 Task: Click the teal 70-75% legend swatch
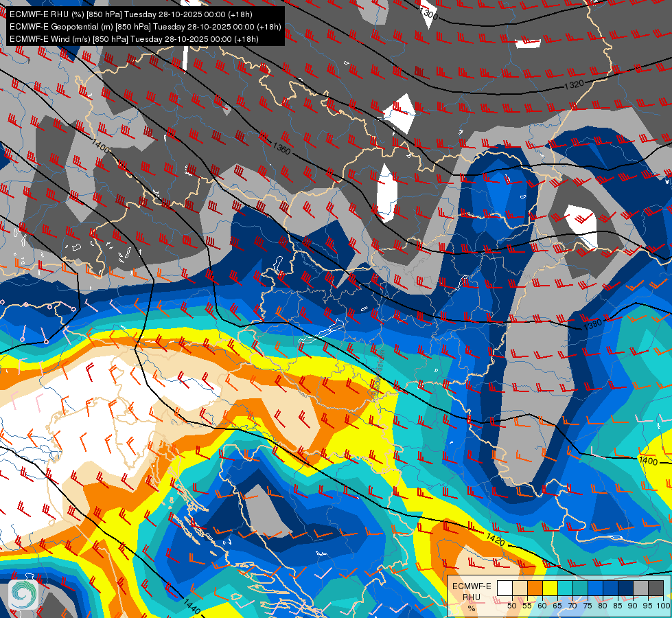(580, 588)
